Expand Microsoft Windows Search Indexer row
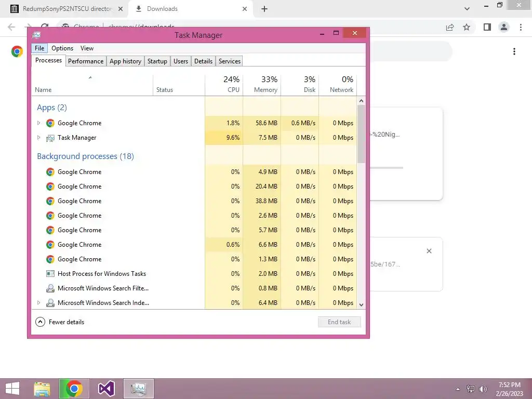This screenshot has height=399, width=532. click(x=38, y=303)
